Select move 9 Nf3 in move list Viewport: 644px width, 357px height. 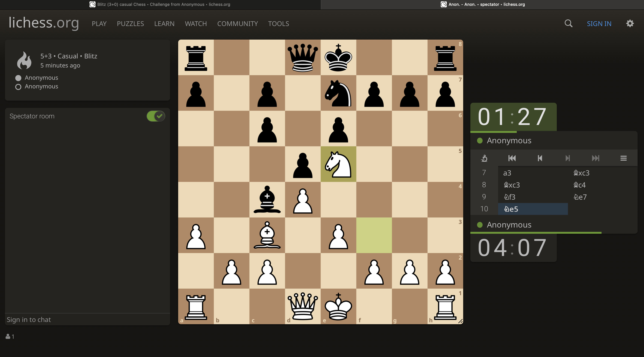point(533,197)
